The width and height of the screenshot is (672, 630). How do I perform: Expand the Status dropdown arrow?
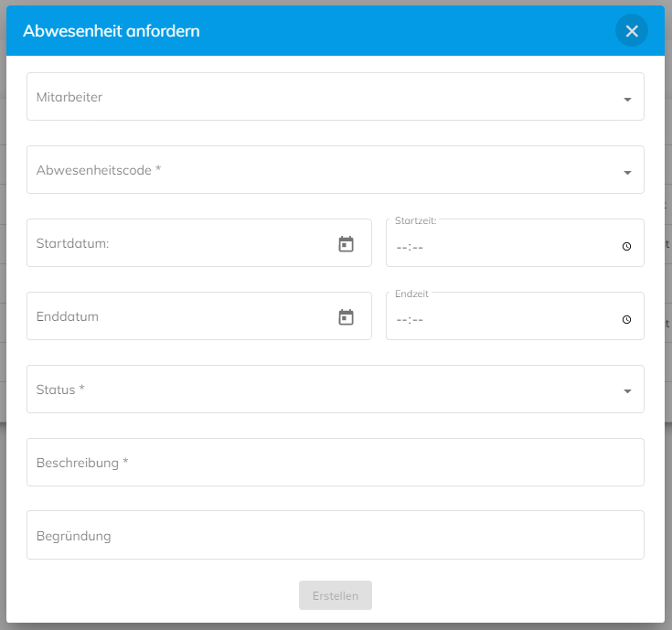627,391
